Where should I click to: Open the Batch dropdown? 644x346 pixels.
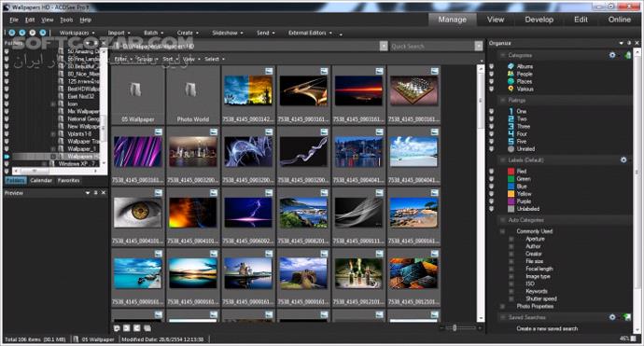tap(153, 33)
